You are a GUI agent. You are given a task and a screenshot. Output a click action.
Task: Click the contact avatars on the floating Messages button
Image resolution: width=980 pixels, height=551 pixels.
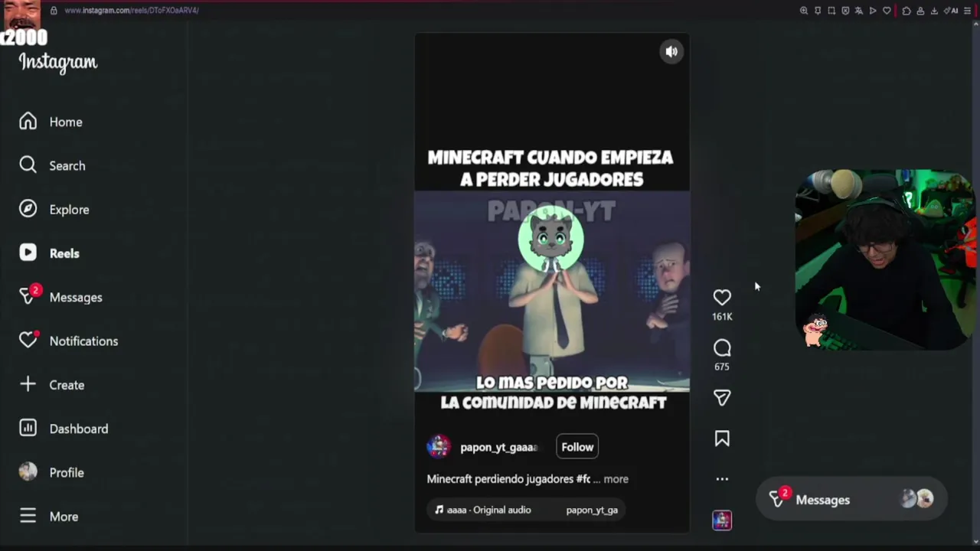click(917, 499)
